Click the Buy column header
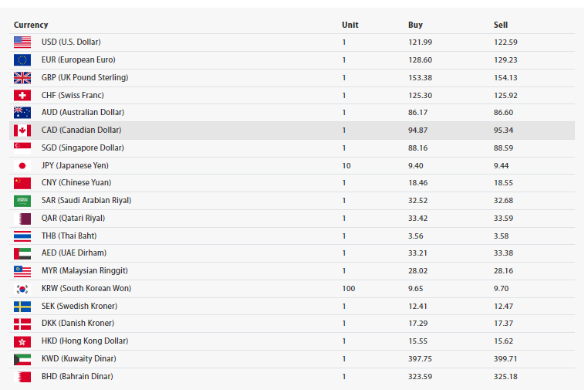 point(415,25)
